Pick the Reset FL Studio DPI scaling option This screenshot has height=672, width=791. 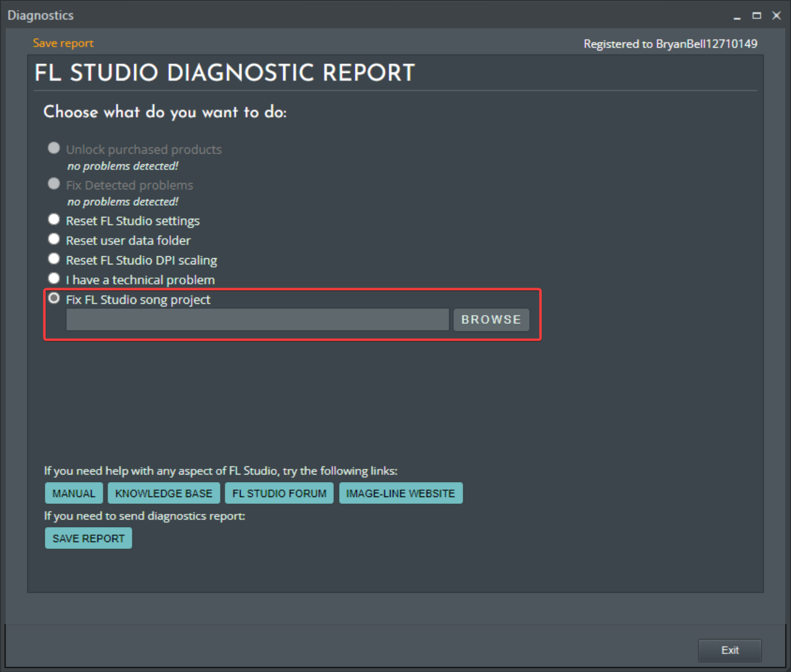[54, 259]
